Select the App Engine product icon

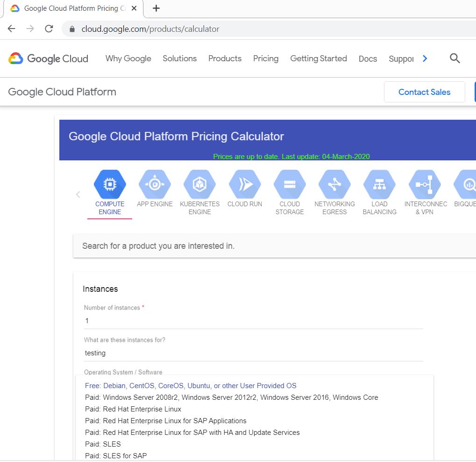(x=155, y=184)
